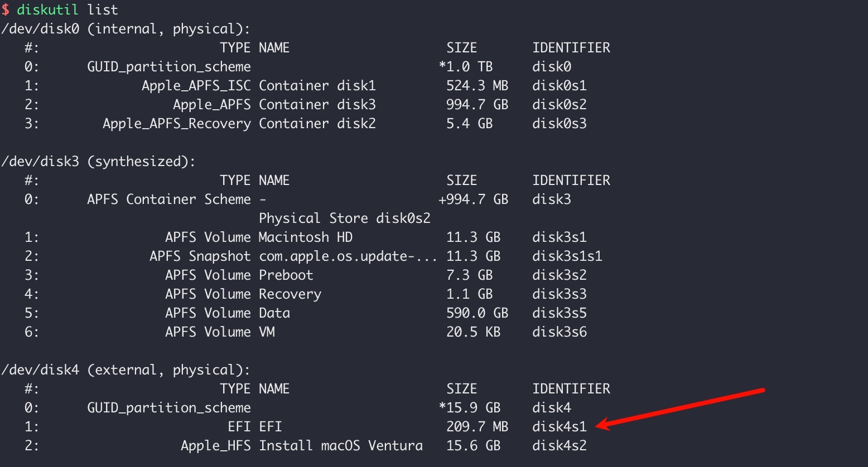The width and height of the screenshot is (868, 467).
Task: Click the "diskutil list" command text
Action: point(67,10)
